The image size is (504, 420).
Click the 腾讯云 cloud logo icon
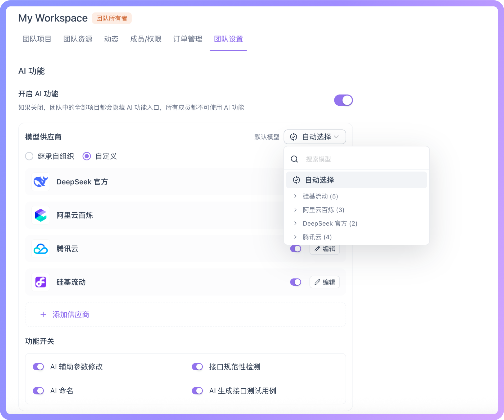(41, 249)
